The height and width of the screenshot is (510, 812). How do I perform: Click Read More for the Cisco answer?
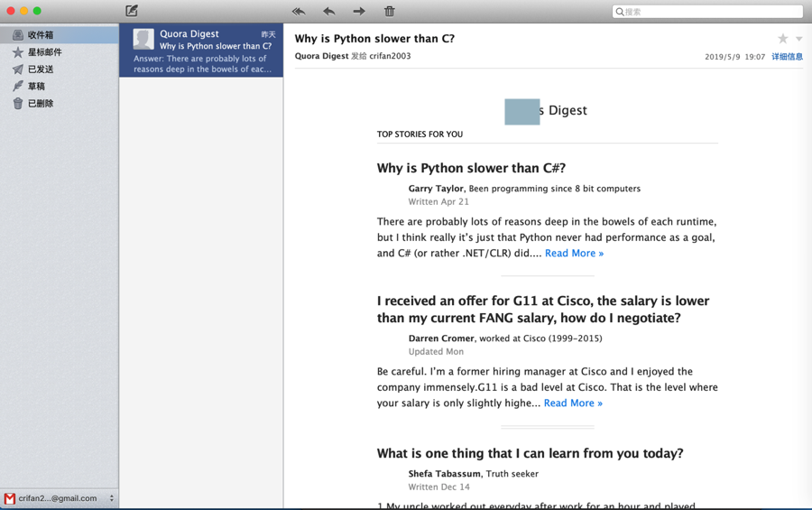573,403
